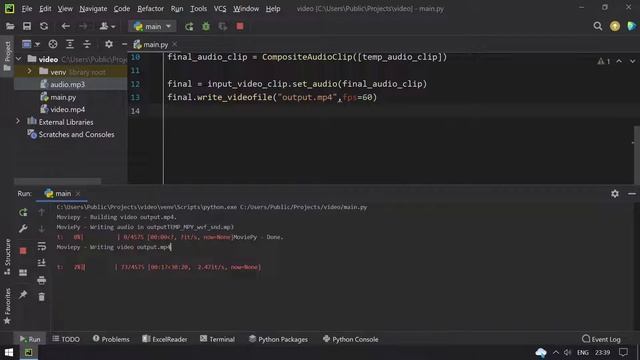640x360 pixels.
Task: Click the ENG language indicator in the system tray
Action: 583,352
